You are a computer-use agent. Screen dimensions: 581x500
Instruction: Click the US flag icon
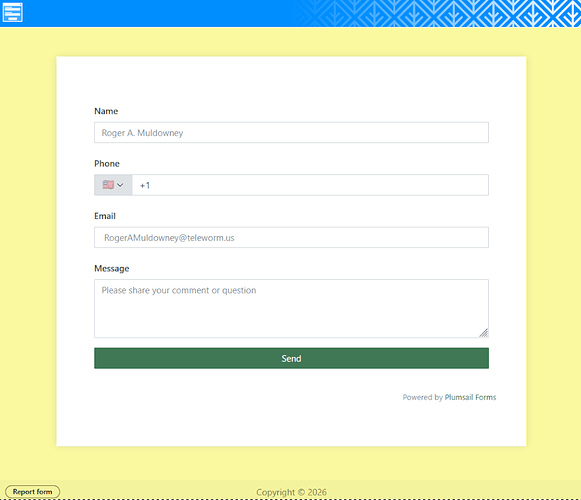click(x=108, y=185)
